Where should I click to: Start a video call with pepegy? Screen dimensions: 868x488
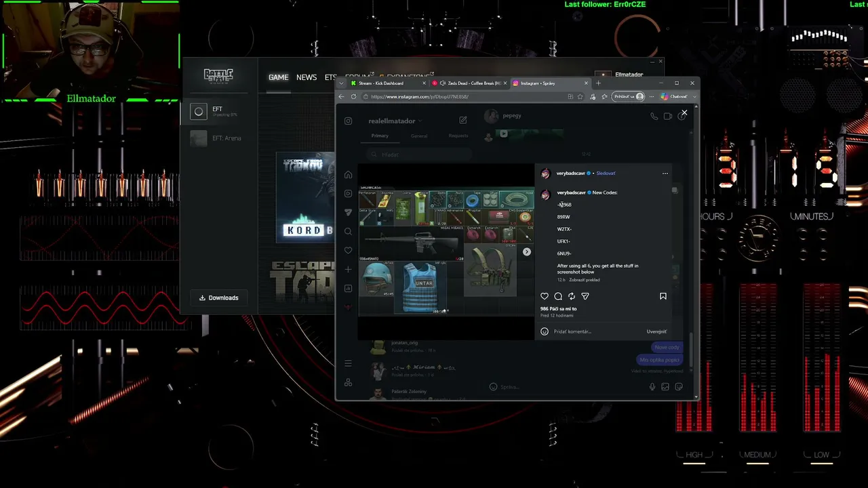[x=668, y=116]
